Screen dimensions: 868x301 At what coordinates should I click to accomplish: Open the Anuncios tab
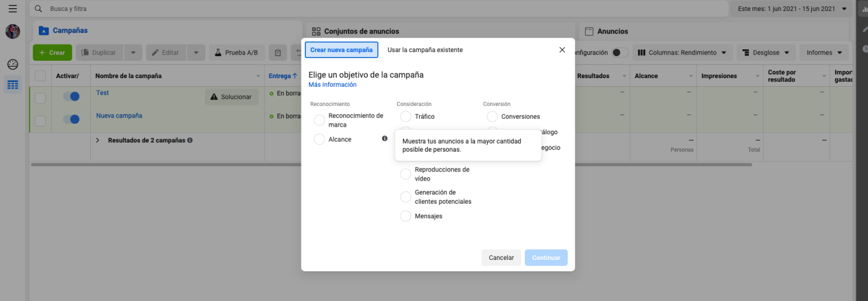tap(612, 31)
